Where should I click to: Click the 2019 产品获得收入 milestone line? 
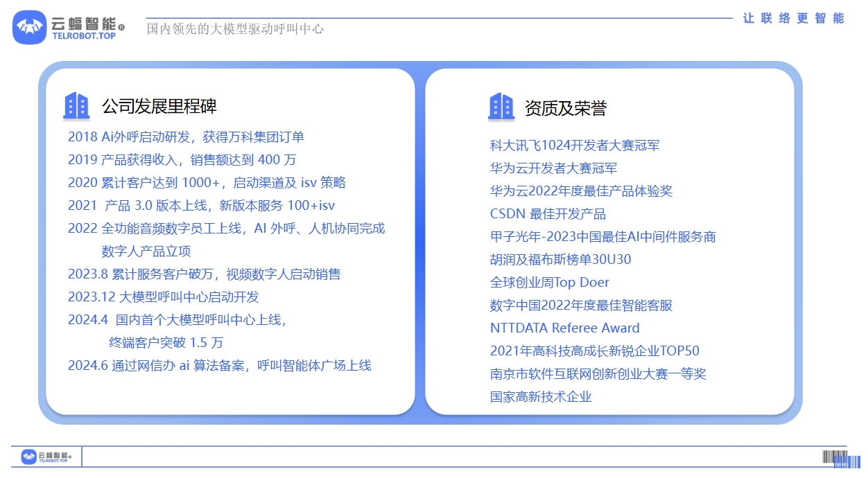tap(182, 159)
